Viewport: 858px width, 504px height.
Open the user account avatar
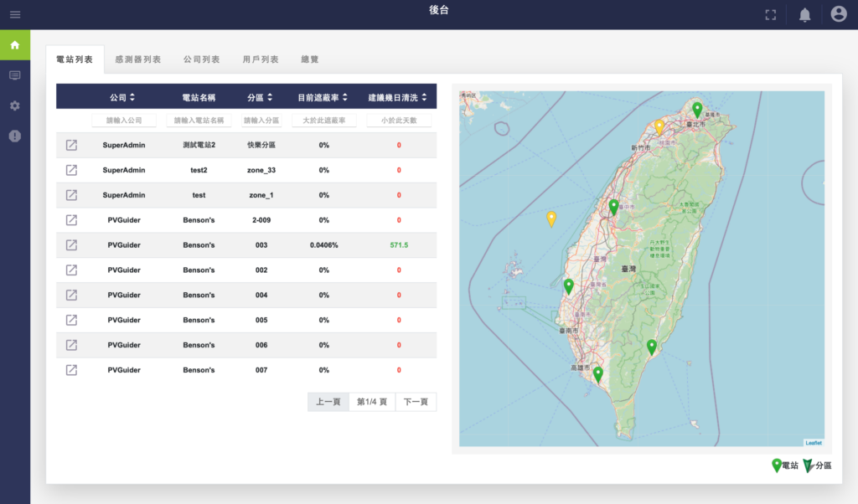click(x=838, y=14)
